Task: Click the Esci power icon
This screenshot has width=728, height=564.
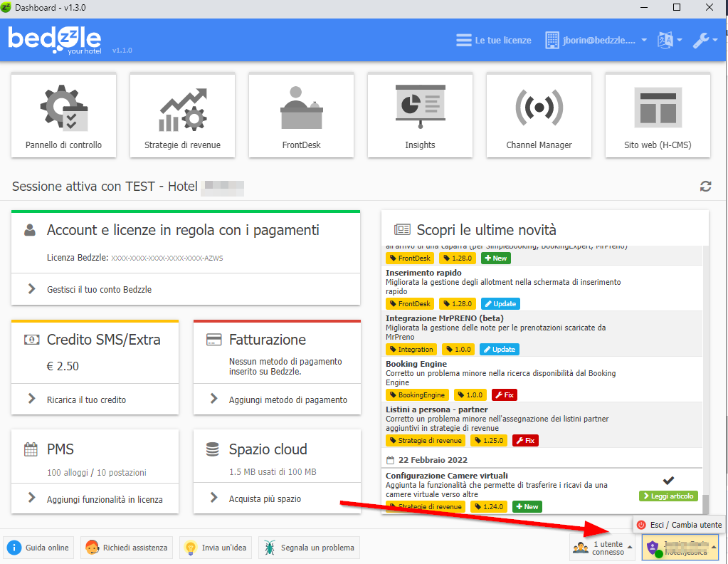Action: click(641, 525)
